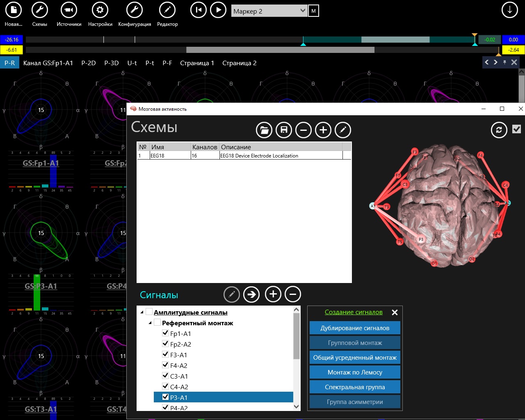525x420 pixels.
Task: Select the EEG18 row in the schemes table
Action: pos(244,156)
